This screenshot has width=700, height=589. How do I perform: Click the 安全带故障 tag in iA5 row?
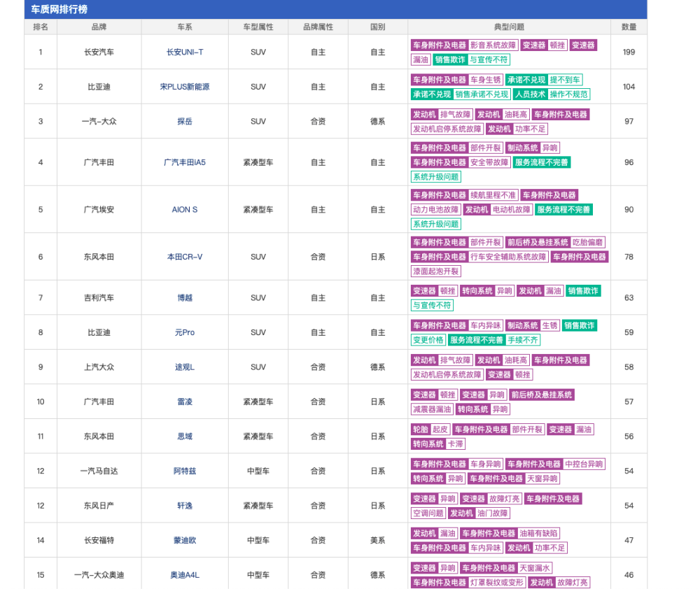pyautogui.click(x=489, y=163)
